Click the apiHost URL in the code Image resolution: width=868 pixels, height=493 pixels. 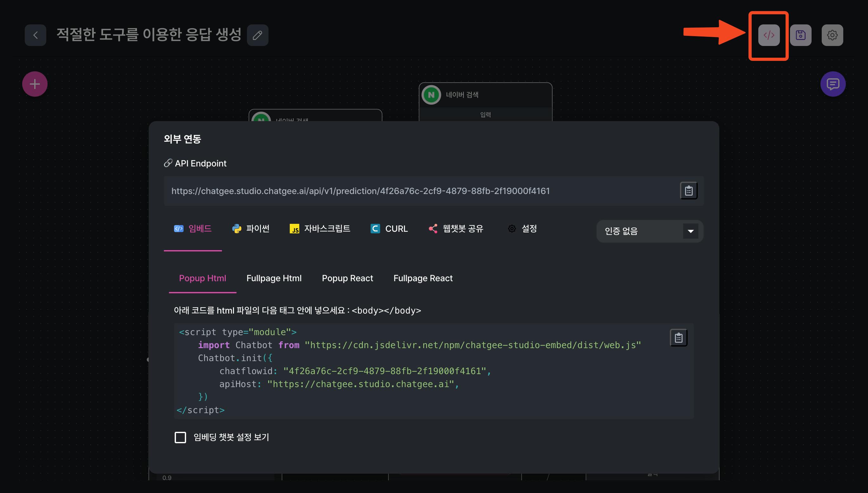pyautogui.click(x=360, y=384)
